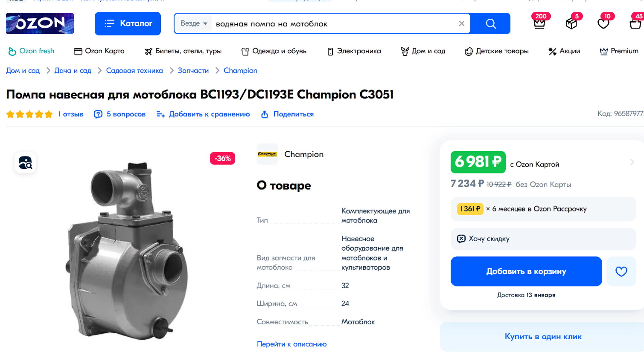Open the shopping cart icon

tap(635, 23)
